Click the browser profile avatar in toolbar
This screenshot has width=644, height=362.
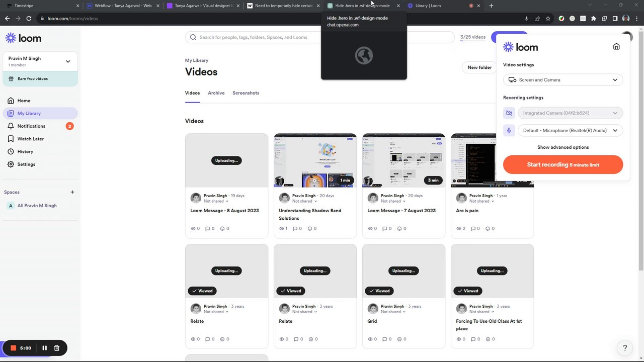(626, 19)
